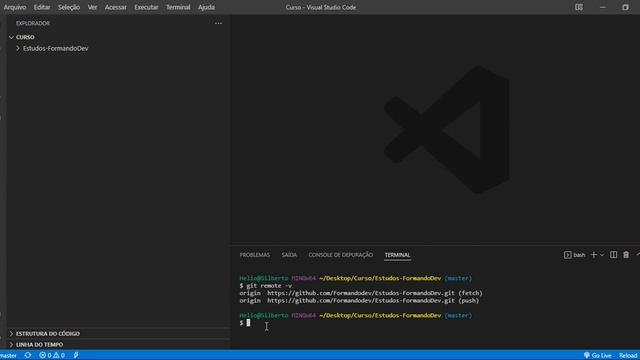This screenshot has height=360, width=640.
Task: Click Reload in the status bar
Action: (x=628, y=356)
